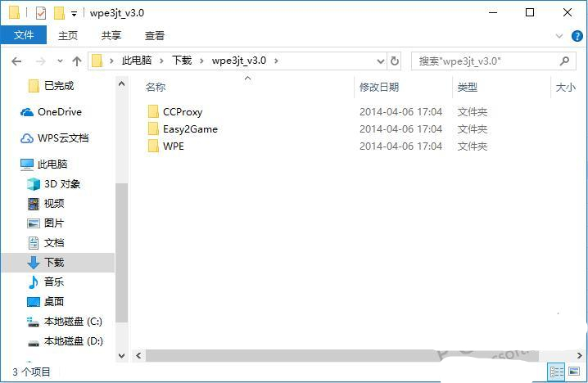Open the help question mark icon
The width and height of the screenshot is (588, 383).
(577, 36)
